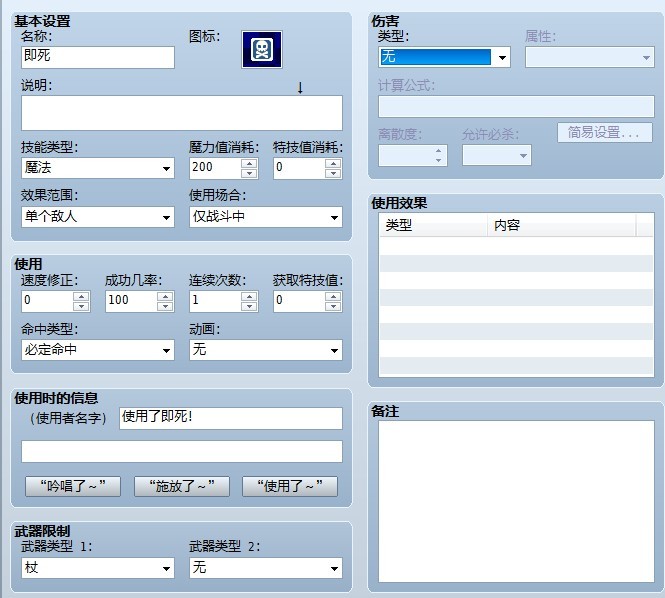Image resolution: width=665 pixels, height=598 pixels.
Task: Click the 名称 field containing 即死
Action: coord(98,57)
